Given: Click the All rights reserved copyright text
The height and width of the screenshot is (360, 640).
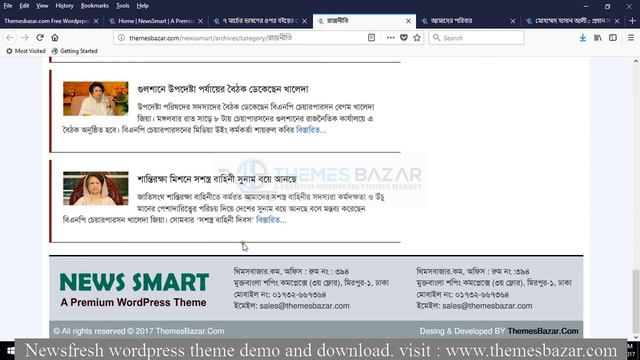Looking at the screenshot, I should click(139, 331).
